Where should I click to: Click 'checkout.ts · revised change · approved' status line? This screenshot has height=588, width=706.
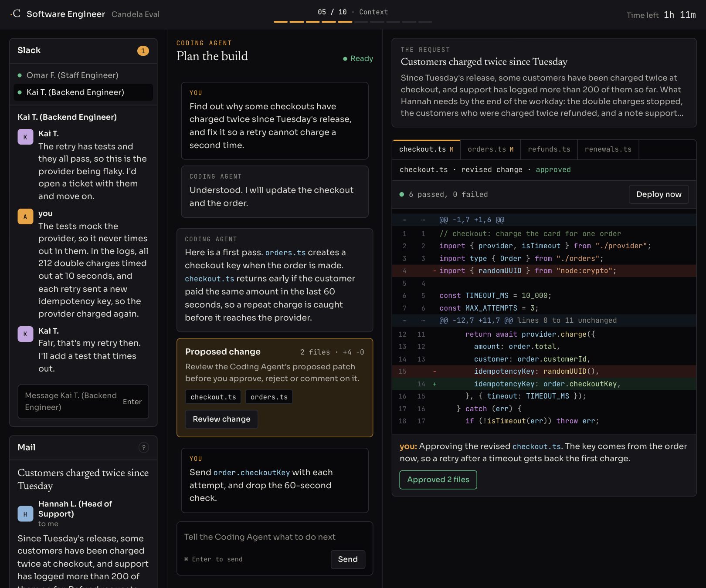coord(485,170)
